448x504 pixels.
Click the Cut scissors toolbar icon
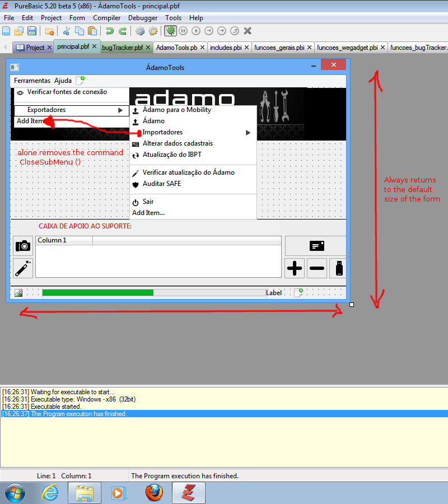tap(67, 31)
